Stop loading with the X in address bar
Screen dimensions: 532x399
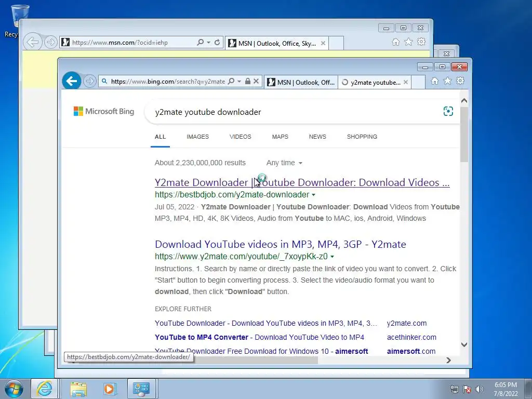coord(256,82)
